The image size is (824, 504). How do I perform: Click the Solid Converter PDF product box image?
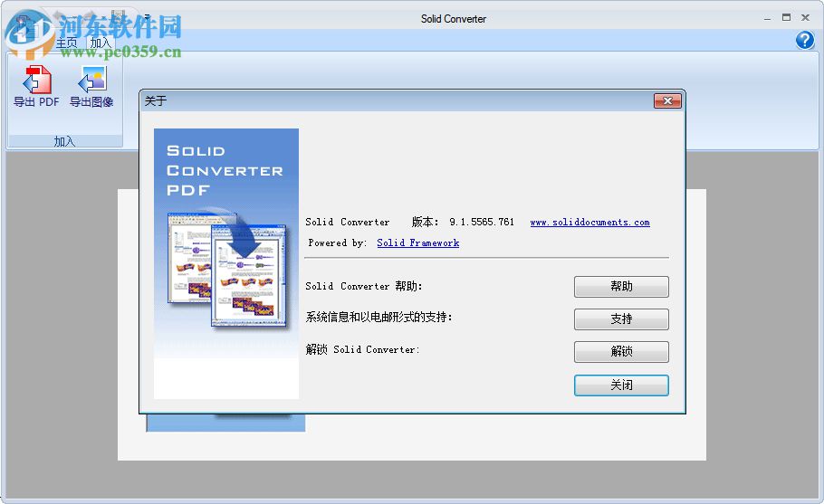coord(226,263)
